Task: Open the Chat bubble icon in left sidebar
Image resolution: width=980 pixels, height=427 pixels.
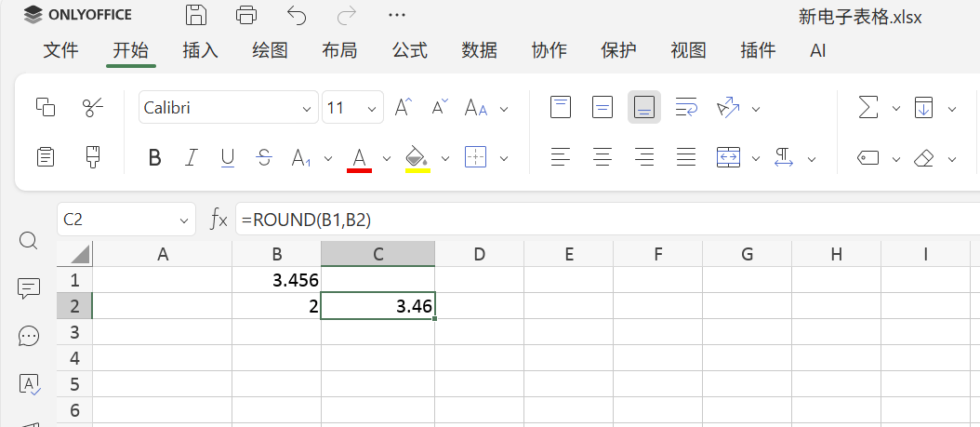Action: coord(29,336)
